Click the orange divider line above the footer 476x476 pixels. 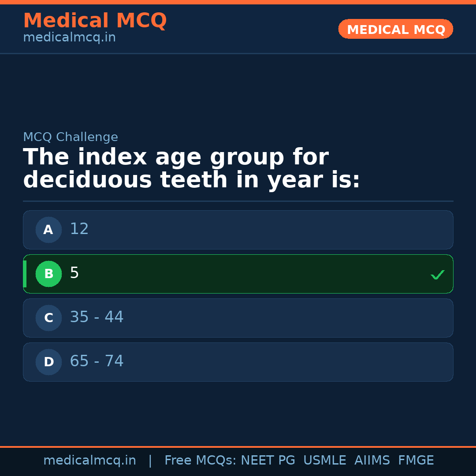(x=238, y=446)
